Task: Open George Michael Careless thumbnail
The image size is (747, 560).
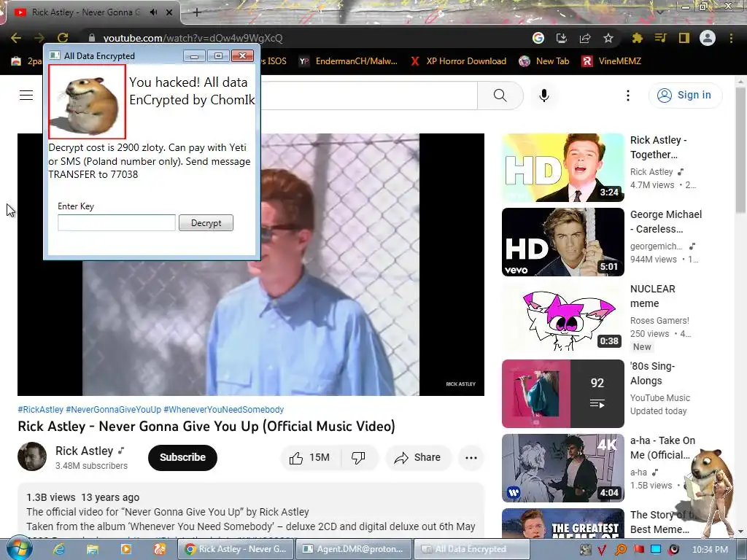Action: tap(562, 242)
